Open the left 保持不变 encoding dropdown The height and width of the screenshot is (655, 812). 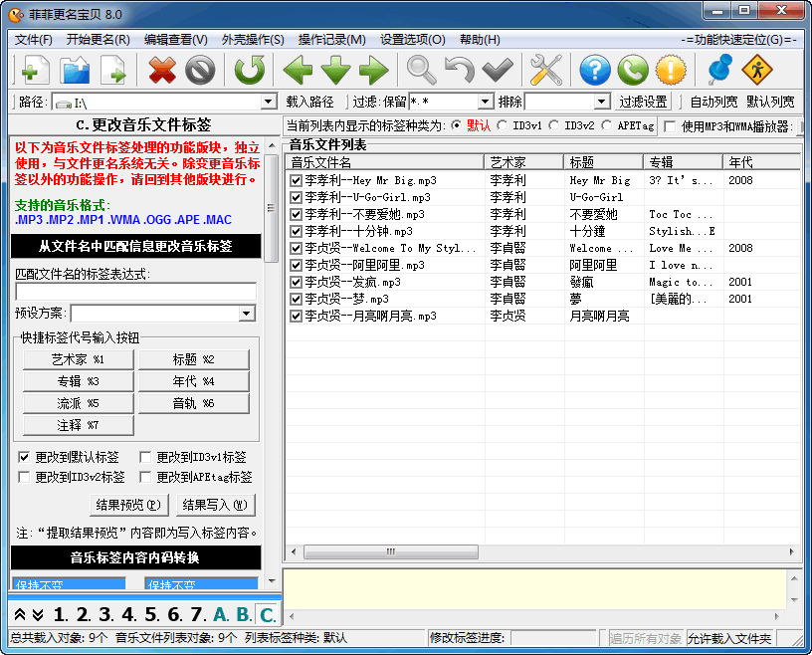click(x=69, y=583)
